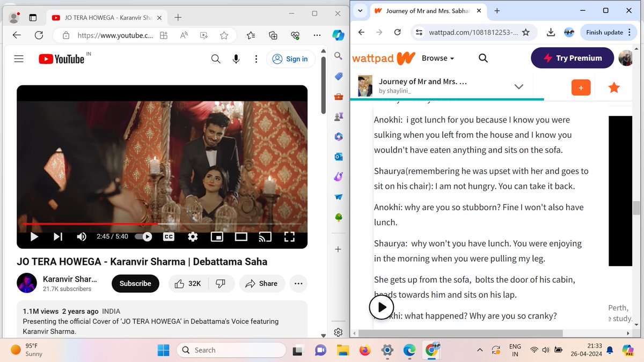Image resolution: width=644 pixels, height=362 pixels.
Task: Subscribe to Karanvir Sharma channel
Action: (135, 284)
